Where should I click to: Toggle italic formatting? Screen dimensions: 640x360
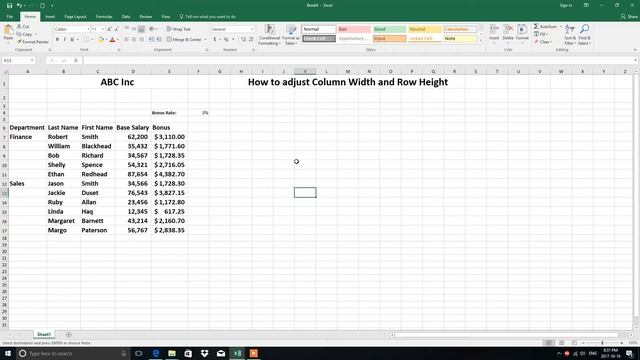[x=64, y=40]
